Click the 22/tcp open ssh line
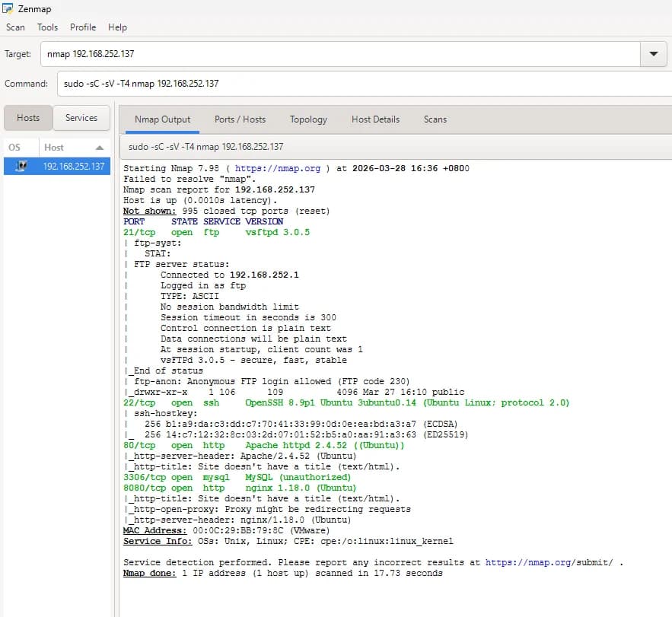 pyautogui.click(x=346, y=402)
